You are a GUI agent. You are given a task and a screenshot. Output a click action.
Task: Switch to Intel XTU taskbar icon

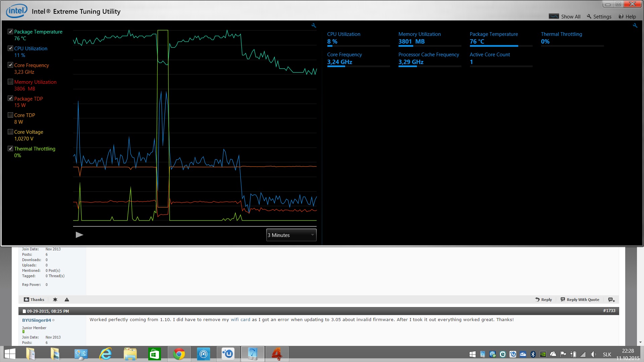click(253, 354)
